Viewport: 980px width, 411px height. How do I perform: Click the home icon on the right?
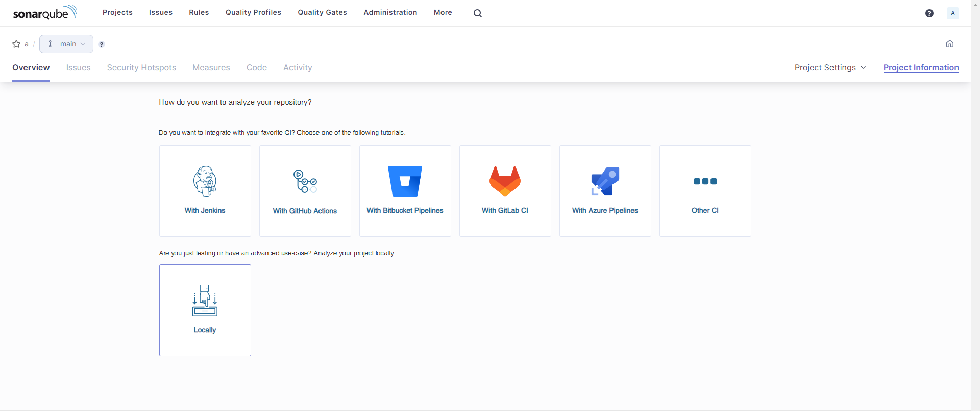950,44
